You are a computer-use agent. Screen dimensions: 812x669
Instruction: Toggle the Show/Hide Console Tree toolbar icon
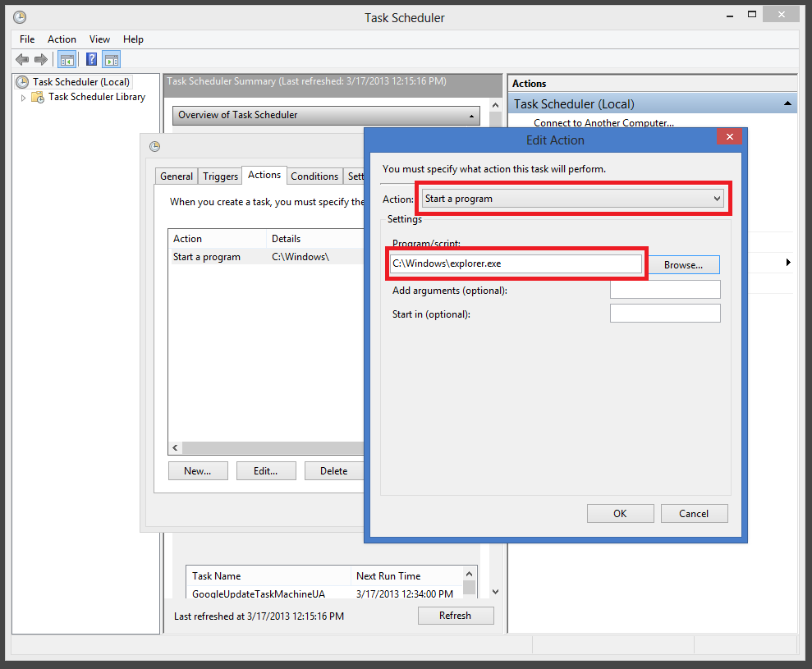pyautogui.click(x=67, y=59)
